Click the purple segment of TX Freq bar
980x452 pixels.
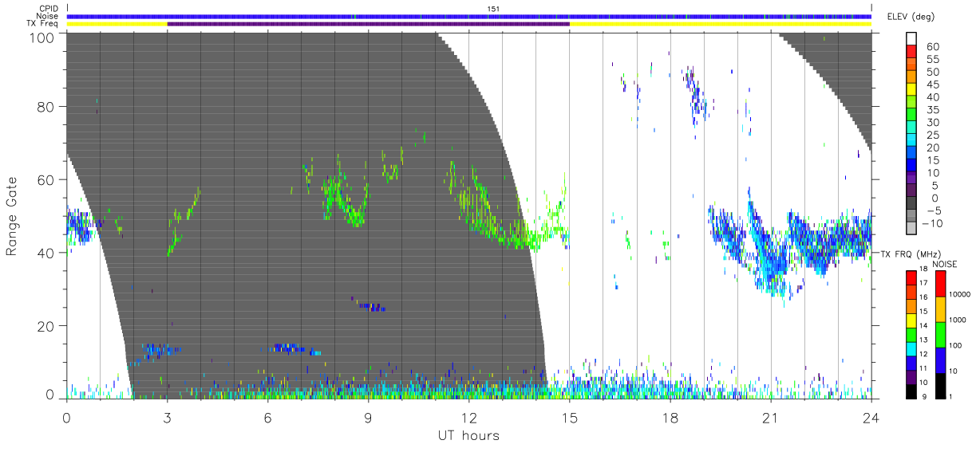(368, 24)
